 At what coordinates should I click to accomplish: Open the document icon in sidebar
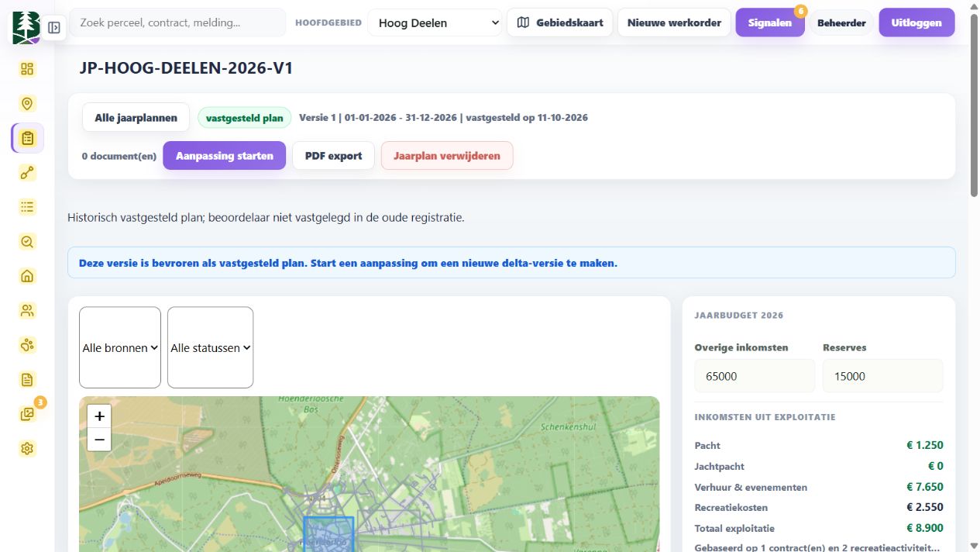point(28,380)
